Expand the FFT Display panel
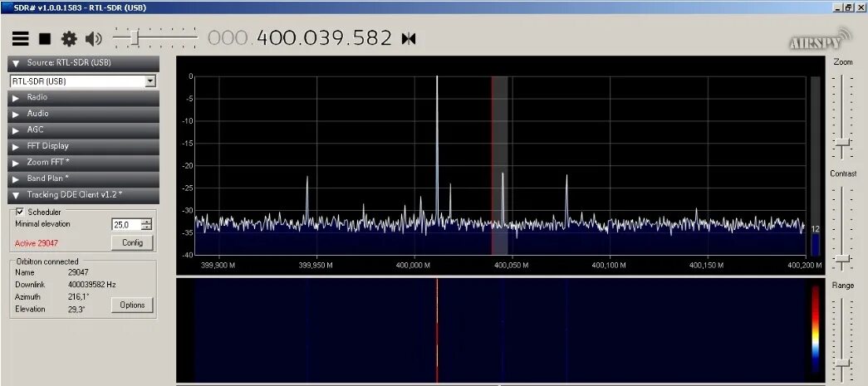 click(x=84, y=146)
